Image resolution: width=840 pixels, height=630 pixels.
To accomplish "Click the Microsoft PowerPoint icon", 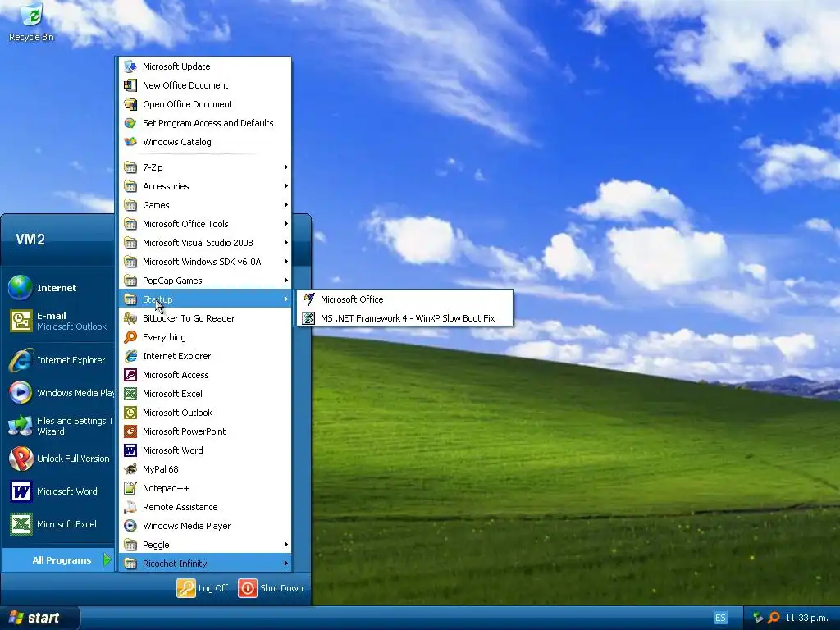I will tap(130, 431).
